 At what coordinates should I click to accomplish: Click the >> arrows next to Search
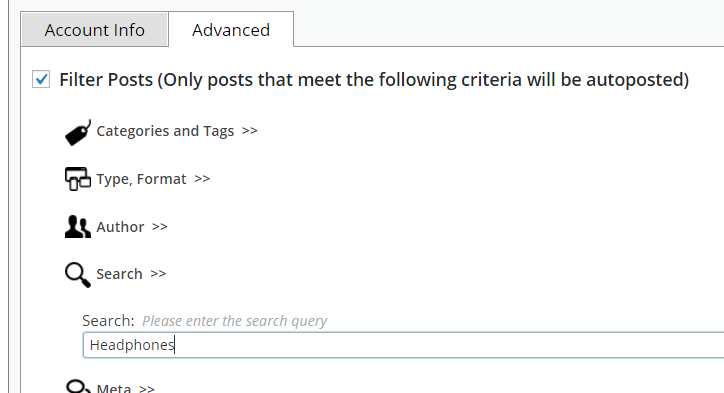(158, 274)
